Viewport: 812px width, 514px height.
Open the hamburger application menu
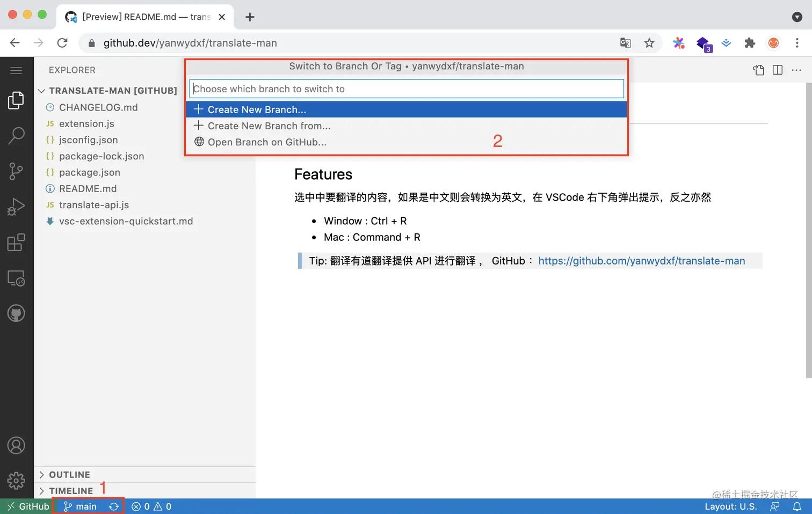pos(16,70)
